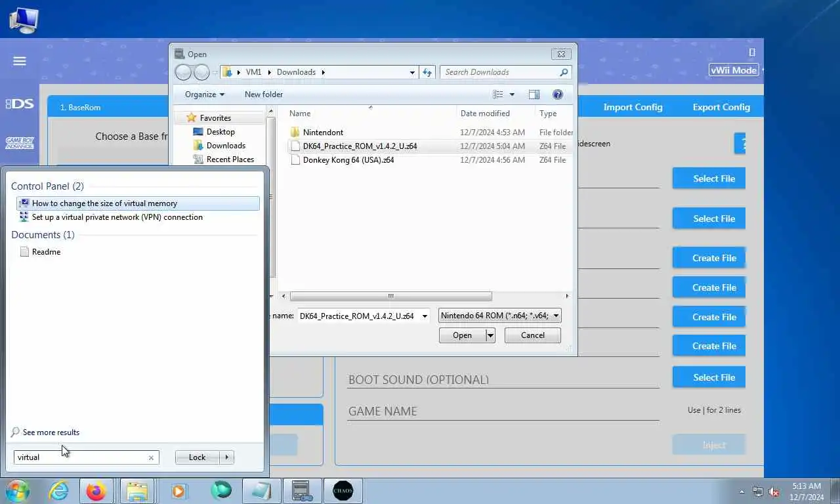Click Favorites in the navigation pane
The height and width of the screenshot is (504, 840).
coord(215,118)
